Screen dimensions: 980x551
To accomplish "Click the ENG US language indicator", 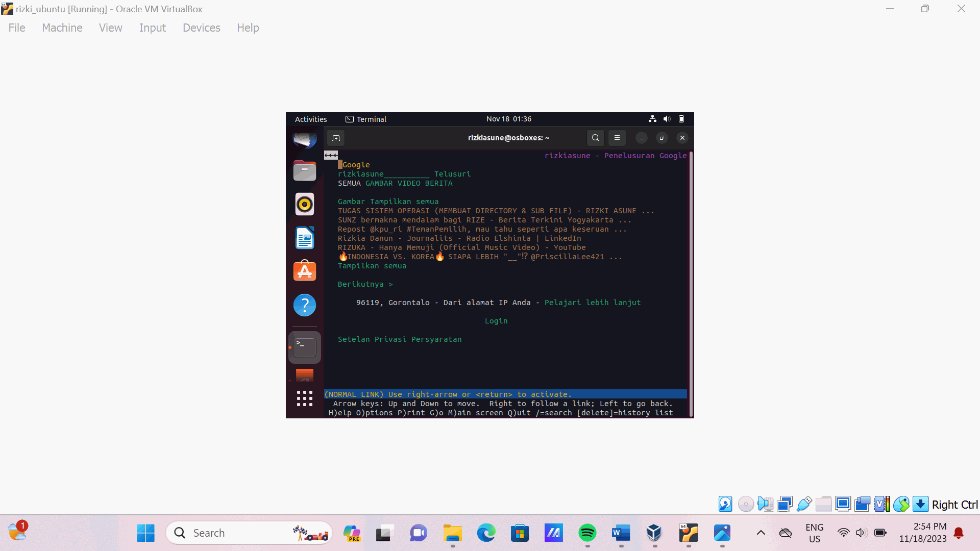I will [815, 533].
